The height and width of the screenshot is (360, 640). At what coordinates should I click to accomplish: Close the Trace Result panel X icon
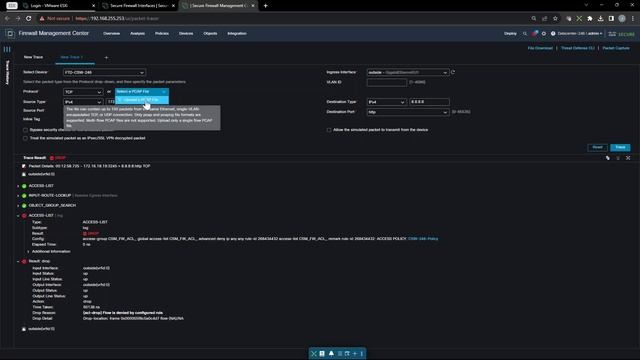pyautogui.click(x=628, y=158)
